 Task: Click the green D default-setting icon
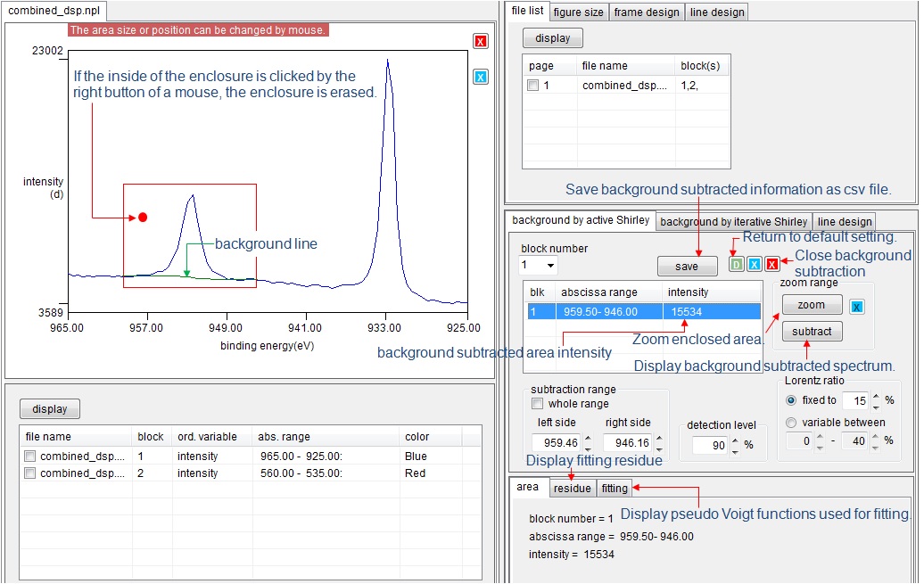[736, 264]
